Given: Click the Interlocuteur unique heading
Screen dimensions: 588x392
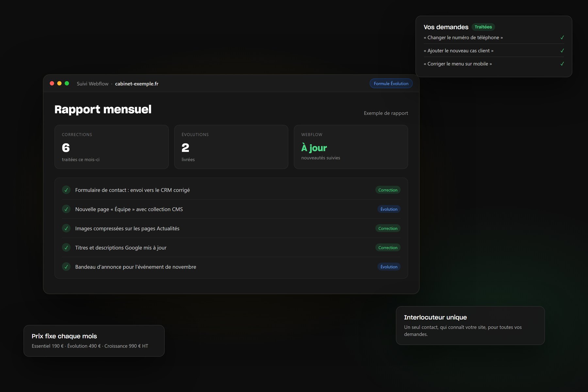Looking at the screenshot, I should click(435, 317).
